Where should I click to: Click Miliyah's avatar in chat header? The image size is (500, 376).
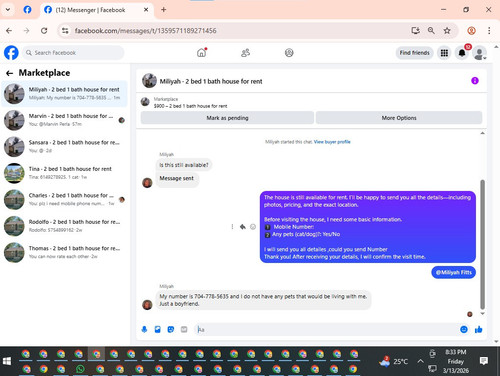point(149,81)
